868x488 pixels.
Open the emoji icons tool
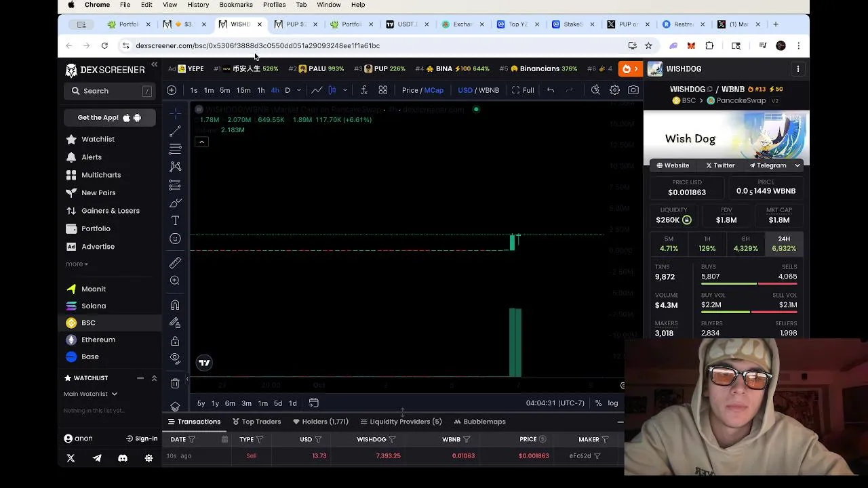(175, 239)
